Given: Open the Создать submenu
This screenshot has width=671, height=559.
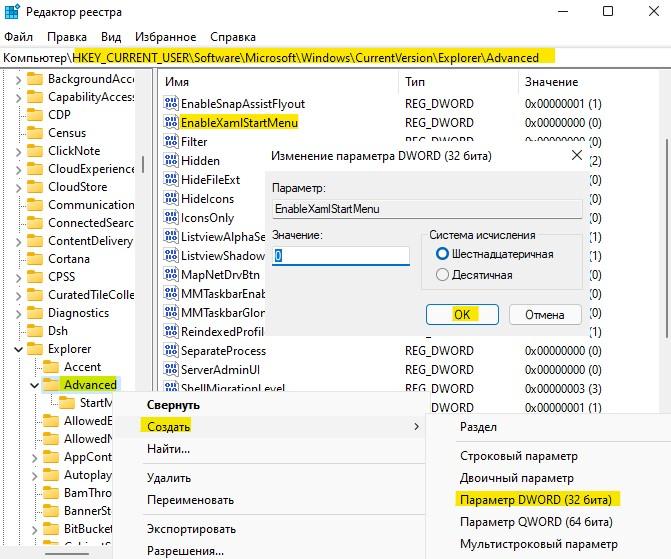Looking at the screenshot, I should [270, 427].
